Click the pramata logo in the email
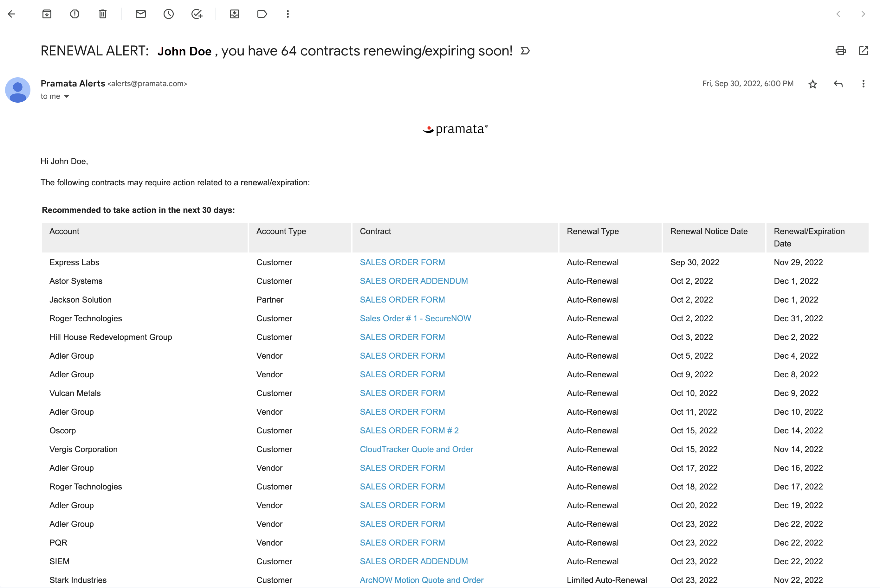 tap(455, 129)
